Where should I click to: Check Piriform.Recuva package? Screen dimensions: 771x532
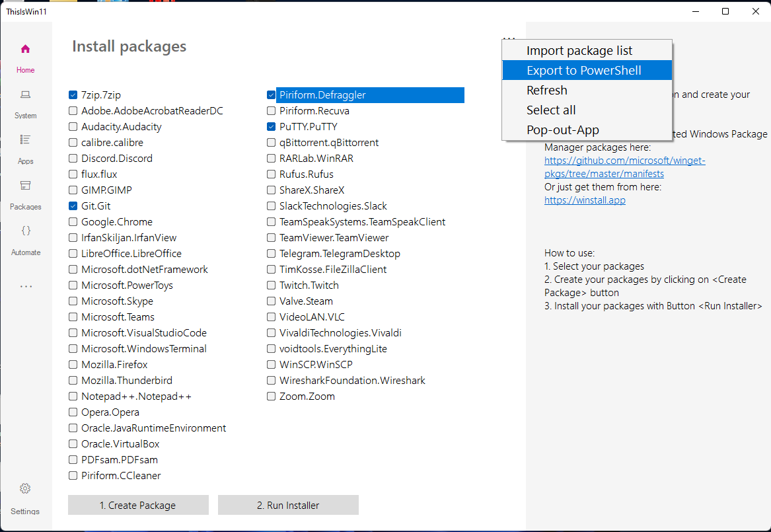(271, 110)
